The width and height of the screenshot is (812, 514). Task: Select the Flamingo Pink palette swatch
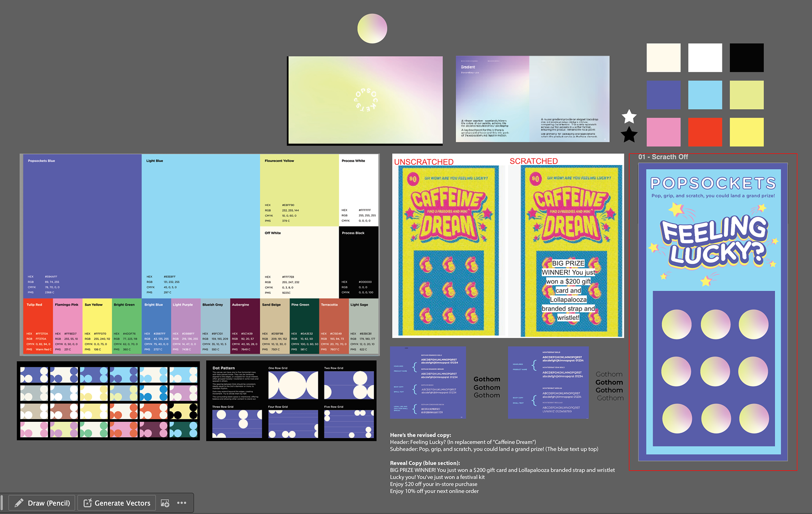tap(68, 326)
